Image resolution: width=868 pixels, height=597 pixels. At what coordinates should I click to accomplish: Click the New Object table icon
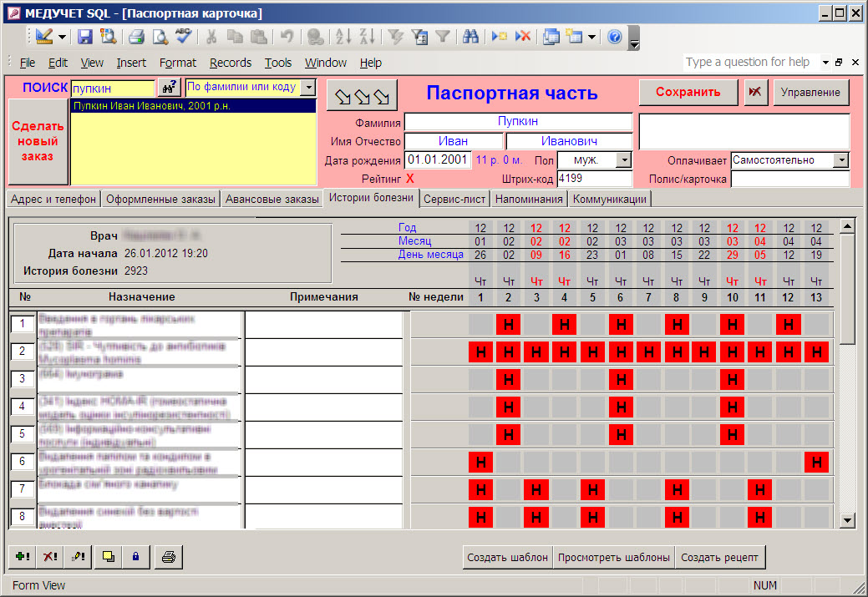(574, 37)
